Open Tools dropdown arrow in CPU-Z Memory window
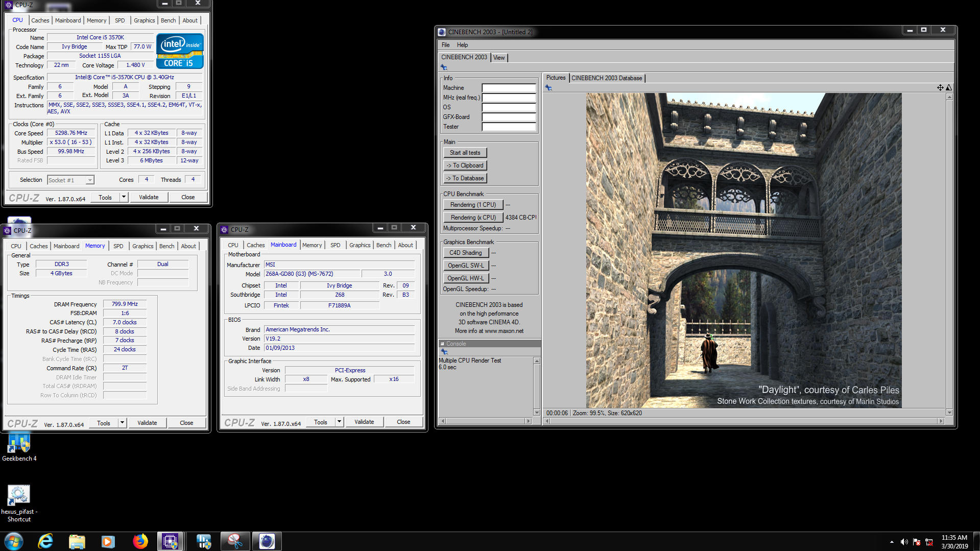980x551 pixels. 122,423
